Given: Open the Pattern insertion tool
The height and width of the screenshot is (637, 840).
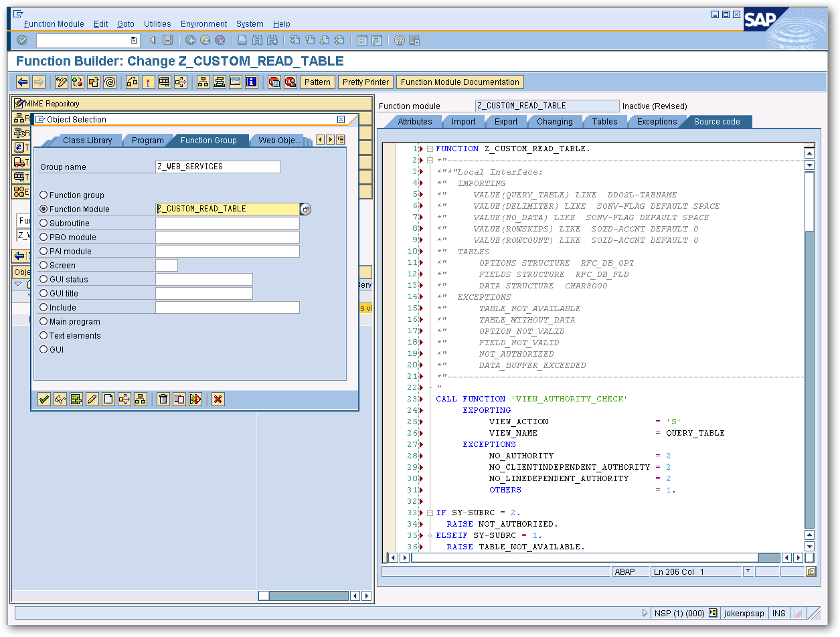Looking at the screenshot, I should 317,82.
